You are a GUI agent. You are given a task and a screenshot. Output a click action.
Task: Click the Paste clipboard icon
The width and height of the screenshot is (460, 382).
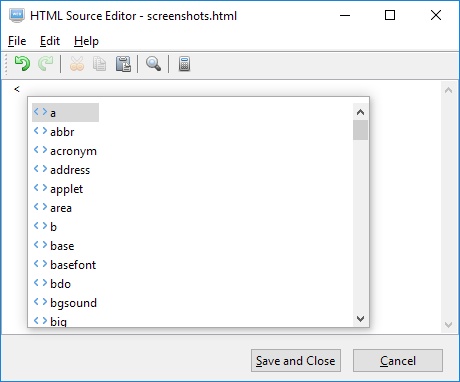[x=123, y=64]
